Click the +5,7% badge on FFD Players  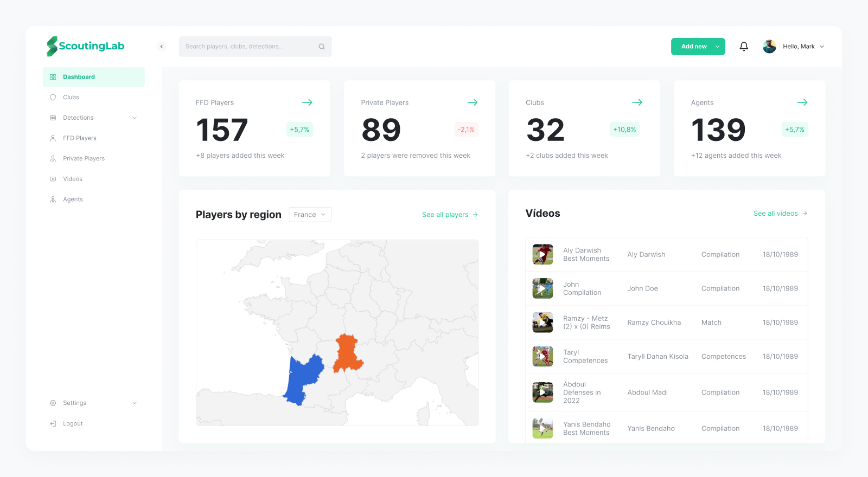(299, 130)
